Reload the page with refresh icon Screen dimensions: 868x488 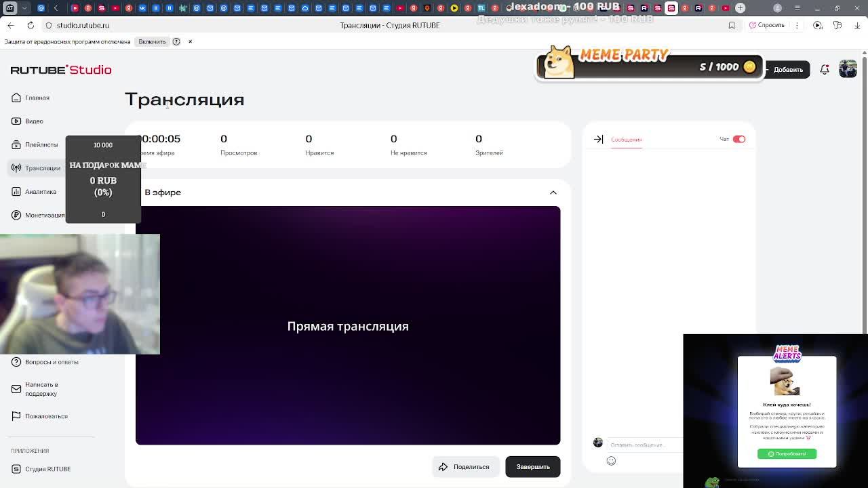(31, 25)
